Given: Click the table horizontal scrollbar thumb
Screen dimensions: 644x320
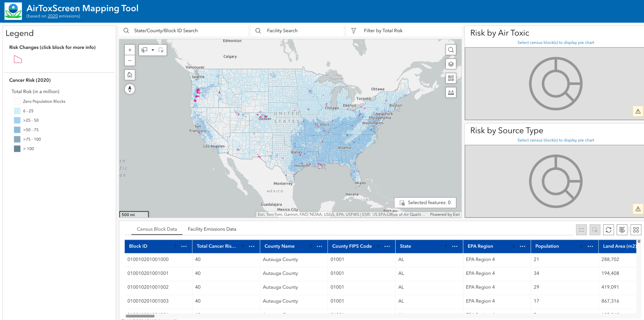Looking at the screenshot, I should [x=140, y=316].
